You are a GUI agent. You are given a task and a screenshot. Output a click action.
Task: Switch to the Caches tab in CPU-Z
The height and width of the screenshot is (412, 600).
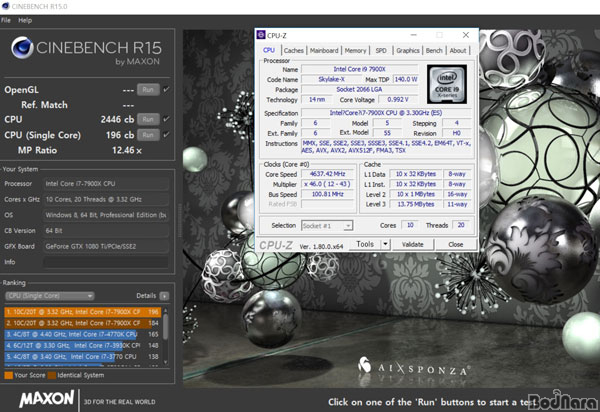[293, 50]
